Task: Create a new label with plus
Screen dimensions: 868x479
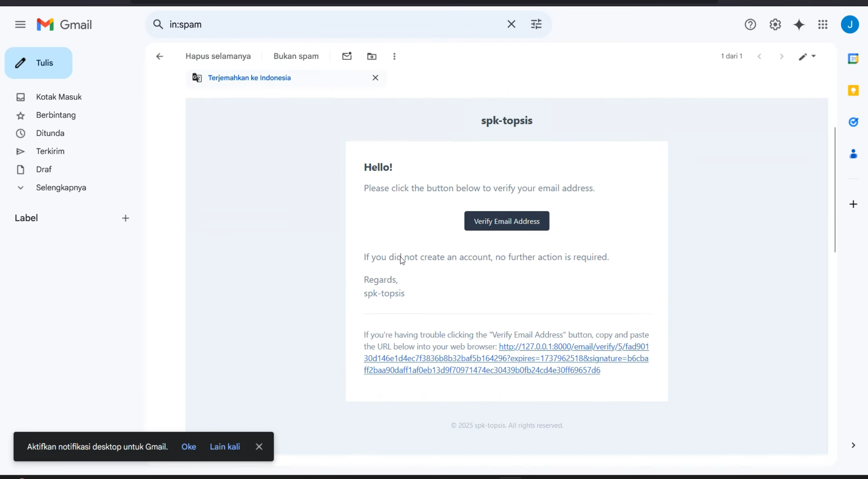Action: 126,218
